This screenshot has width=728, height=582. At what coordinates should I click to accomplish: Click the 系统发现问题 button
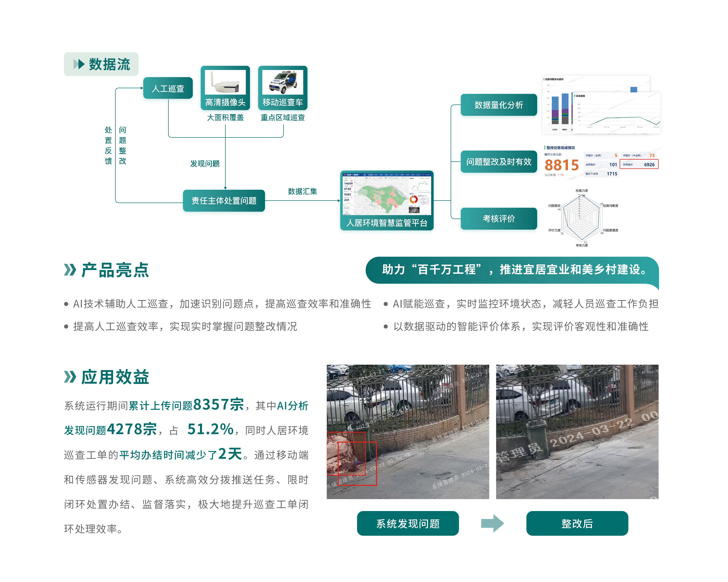pyautogui.click(x=408, y=523)
